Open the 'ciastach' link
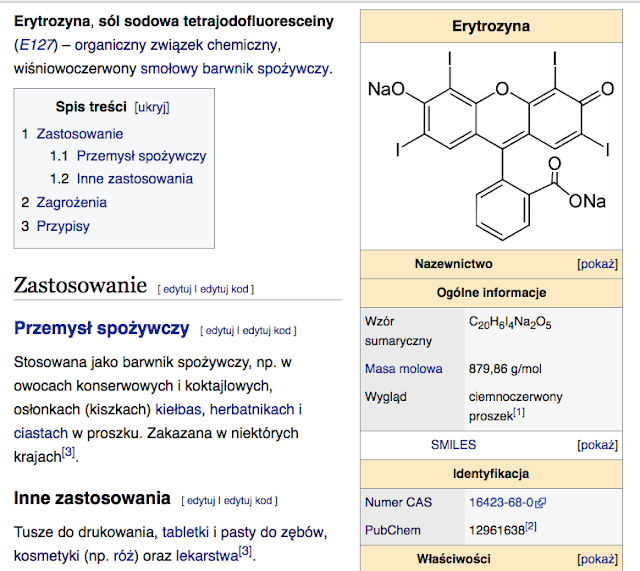This screenshot has width=640, height=571. pos(41,433)
